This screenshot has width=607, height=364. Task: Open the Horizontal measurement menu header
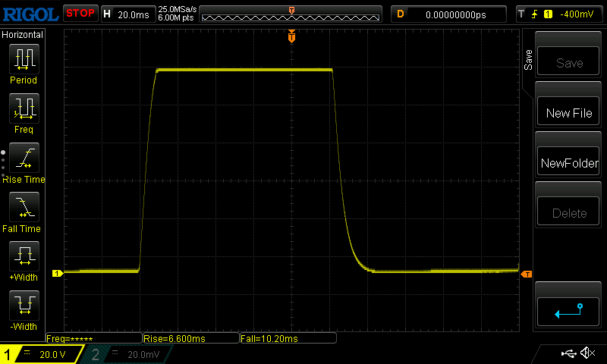[x=23, y=35]
